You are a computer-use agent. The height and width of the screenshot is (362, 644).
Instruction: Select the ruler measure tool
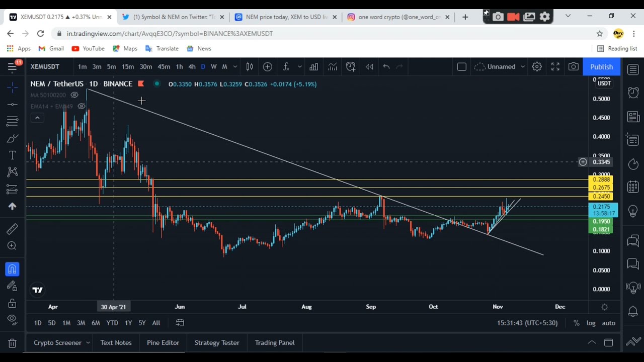point(12,229)
